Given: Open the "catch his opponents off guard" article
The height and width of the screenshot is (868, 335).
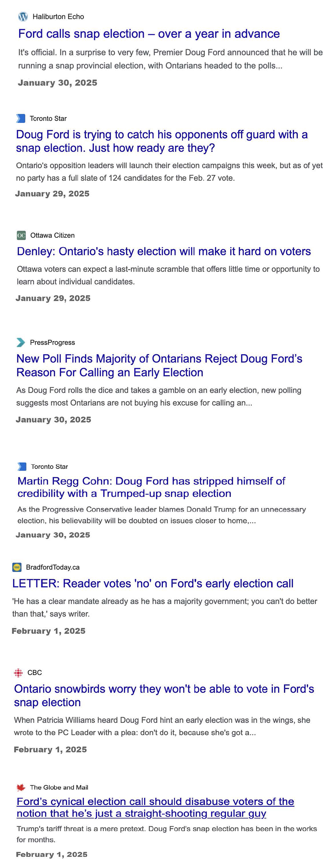Looking at the screenshot, I should pyautogui.click(x=162, y=141).
